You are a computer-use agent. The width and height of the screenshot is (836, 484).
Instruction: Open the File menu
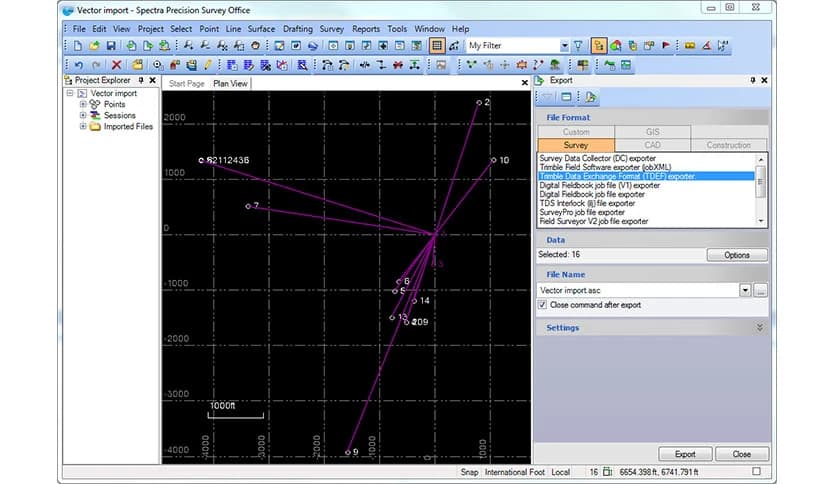tap(79, 29)
